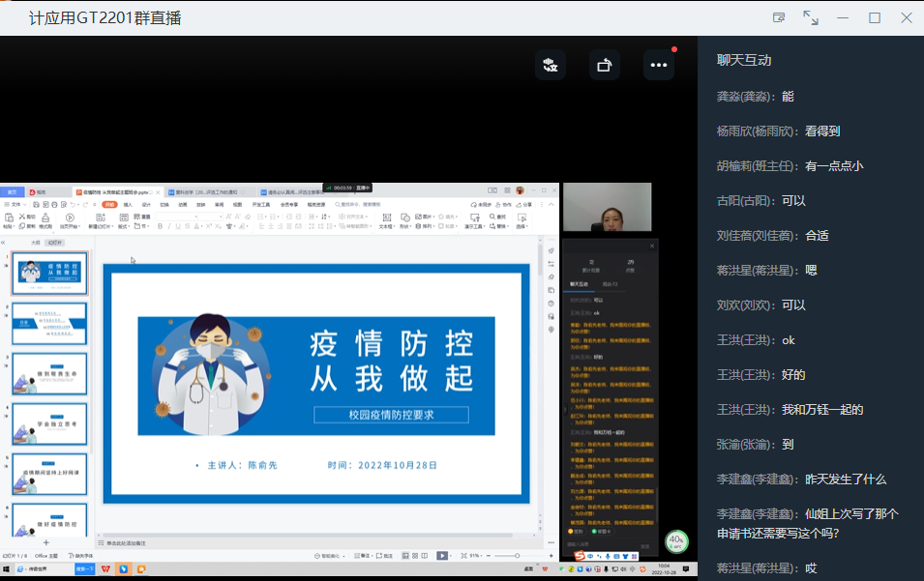Screen dimensions: 924x581
Task: Toggle underline formatting in WPS ribbon
Action: click(x=178, y=226)
